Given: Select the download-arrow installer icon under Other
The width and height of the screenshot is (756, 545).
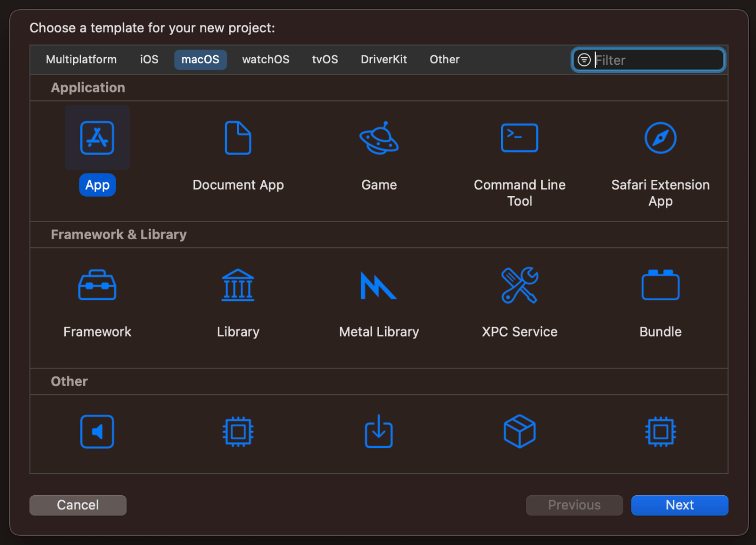Looking at the screenshot, I should 379,431.
